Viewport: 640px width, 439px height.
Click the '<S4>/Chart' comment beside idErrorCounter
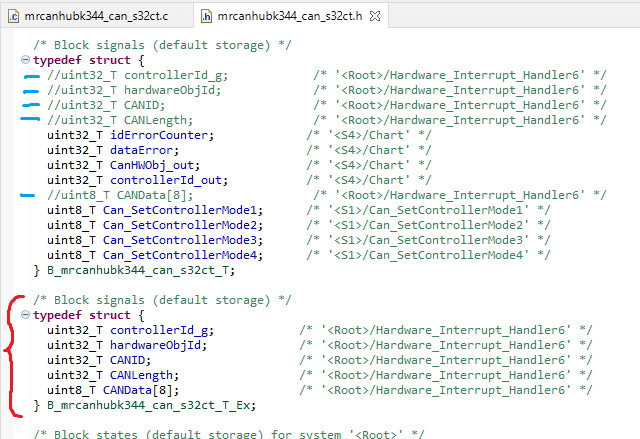tap(369, 135)
